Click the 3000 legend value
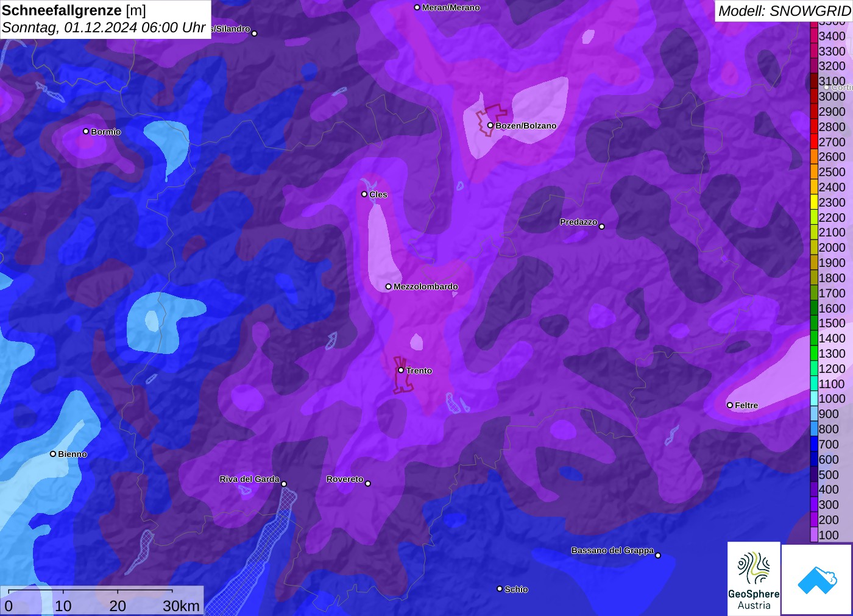Image resolution: width=853 pixels, height=616 pixels. click(x=832, y=96)
